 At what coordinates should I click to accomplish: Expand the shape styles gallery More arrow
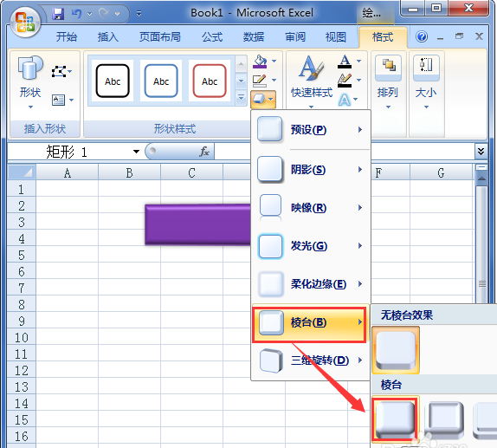[x=241, y=98]
